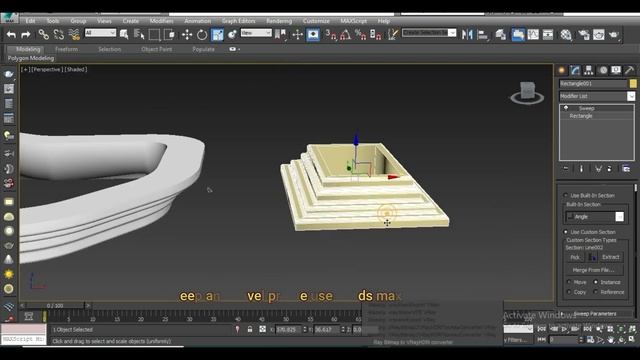Select the Select and Link tool
The height and width of the screenshot is (360, 640).
(43, 35)
